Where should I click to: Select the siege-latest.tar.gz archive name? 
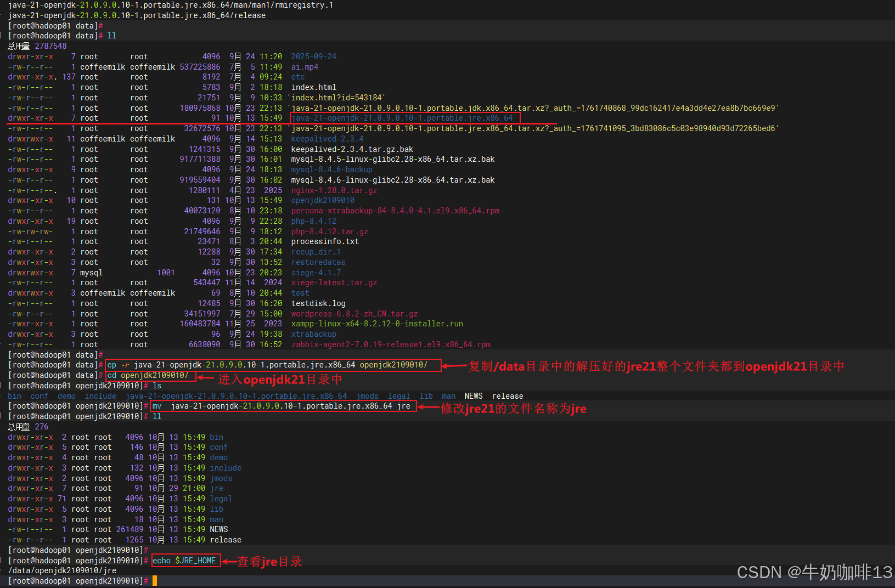tap(334, 282)
